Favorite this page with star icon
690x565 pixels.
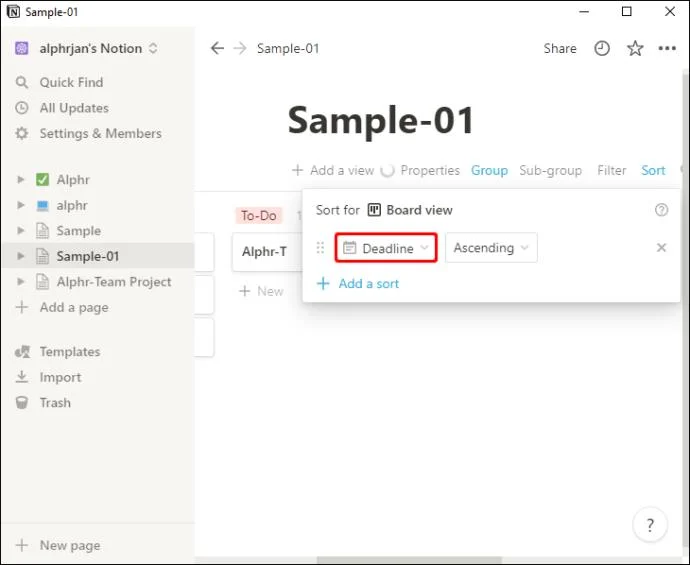coord(635,48)
